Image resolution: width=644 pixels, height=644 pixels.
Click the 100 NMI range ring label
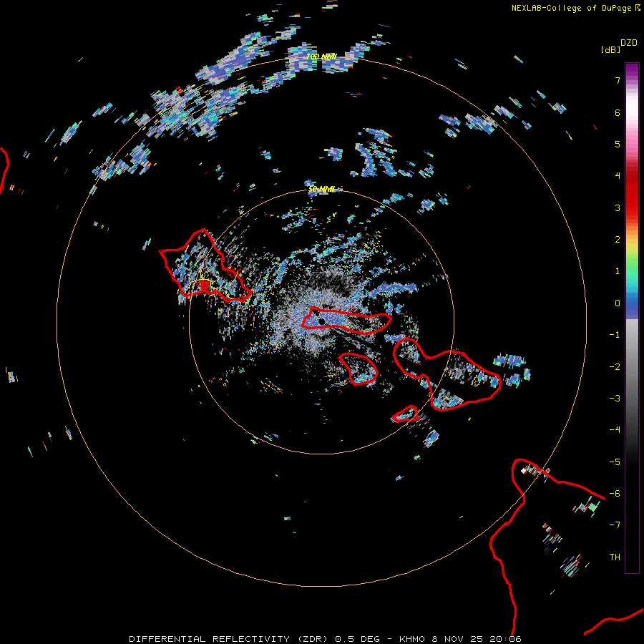(x=321, y=57)
